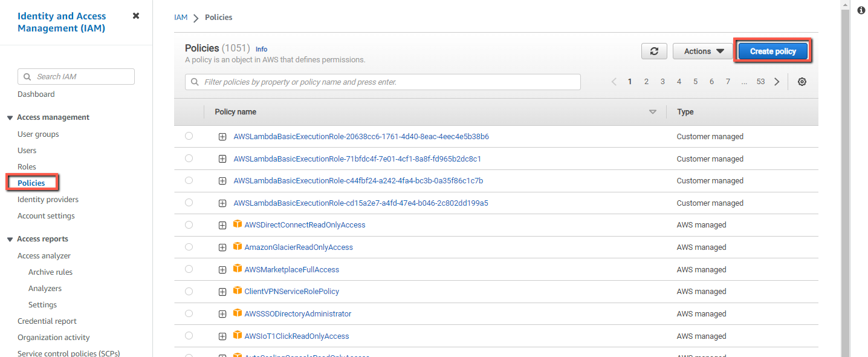
Task: Refresh the policies list
Action: [x=654, y=51]
